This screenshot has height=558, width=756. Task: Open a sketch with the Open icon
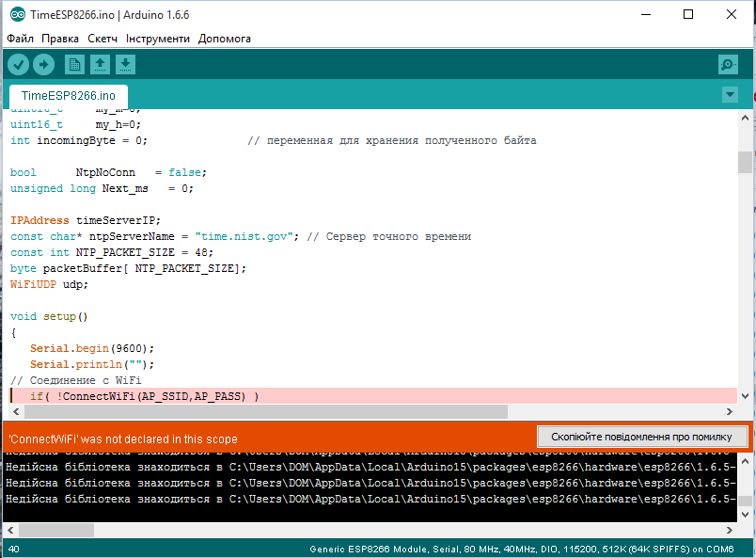coord(100,64)
